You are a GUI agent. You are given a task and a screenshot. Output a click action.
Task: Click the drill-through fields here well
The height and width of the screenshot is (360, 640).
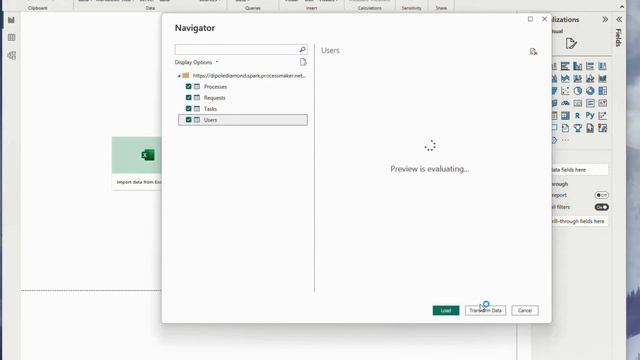click(580, 221)
